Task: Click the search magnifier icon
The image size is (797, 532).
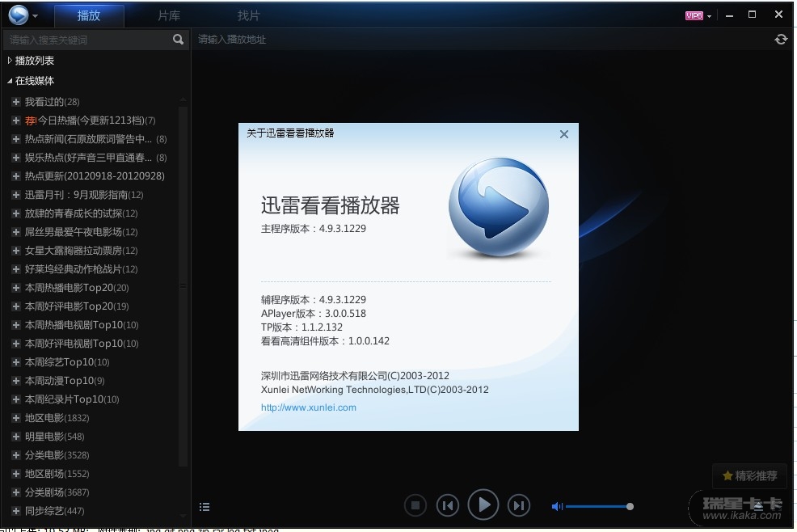Action: pyautogui.click(x=178, y=39)
